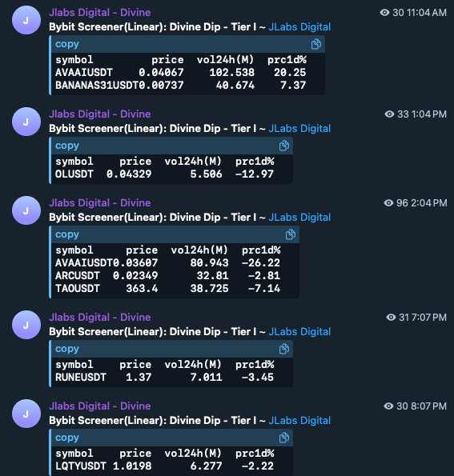Click sender name on the 1:04 PM message
The width and height of the screenshot is (454, 476).
tap(100, 114)
